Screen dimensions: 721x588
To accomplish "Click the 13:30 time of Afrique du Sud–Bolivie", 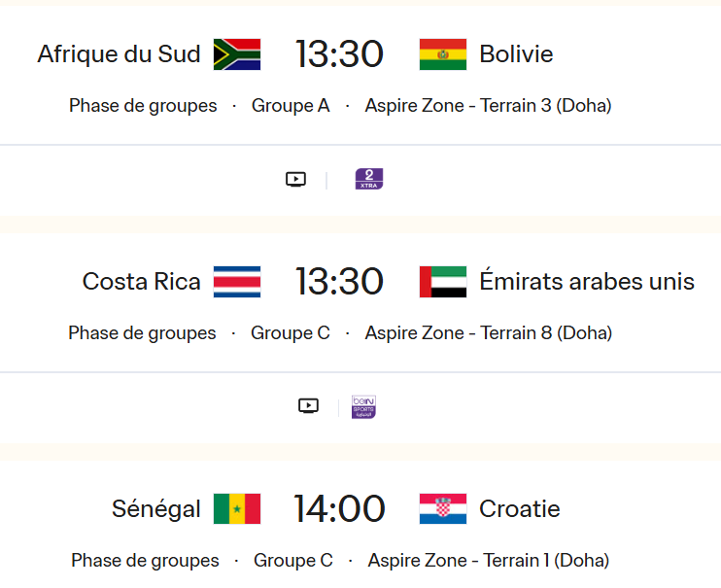I will tap(340, 54).
